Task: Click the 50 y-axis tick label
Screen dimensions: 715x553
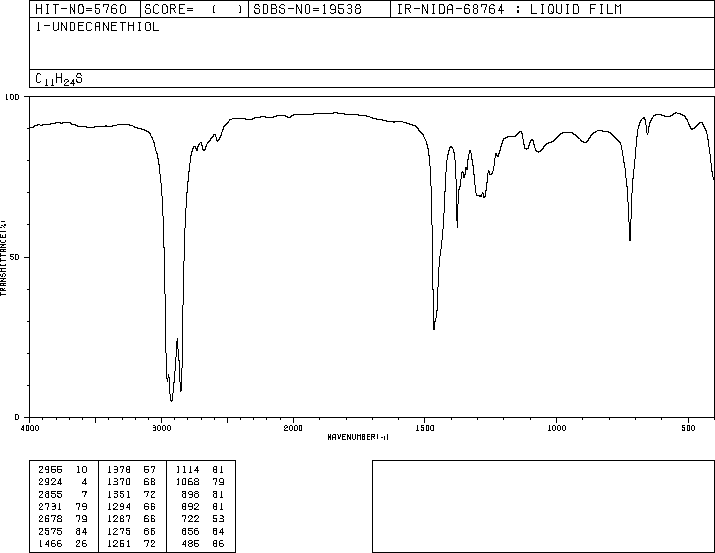Action: pyautogui.click(x=15, y=257)
